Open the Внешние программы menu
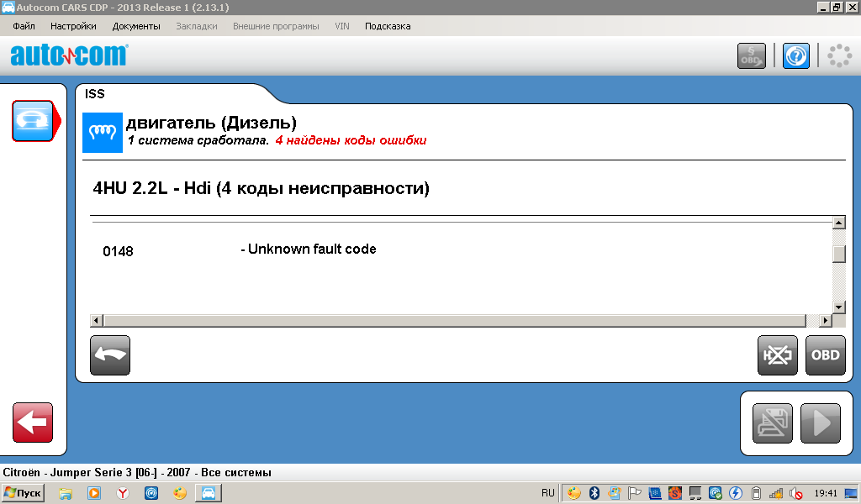Viewport: 861px width, 504px height. [276, 26]
